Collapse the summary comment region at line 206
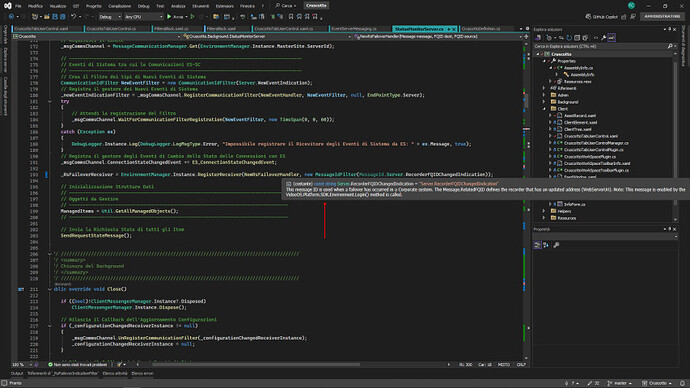Image resolution: width=690 pixels, height=388 pixels. tap(50, 254)
